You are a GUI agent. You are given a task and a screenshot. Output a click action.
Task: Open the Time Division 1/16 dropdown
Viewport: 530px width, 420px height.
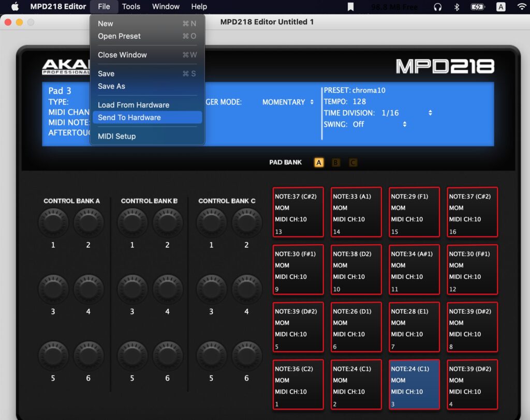click(407, 113)
